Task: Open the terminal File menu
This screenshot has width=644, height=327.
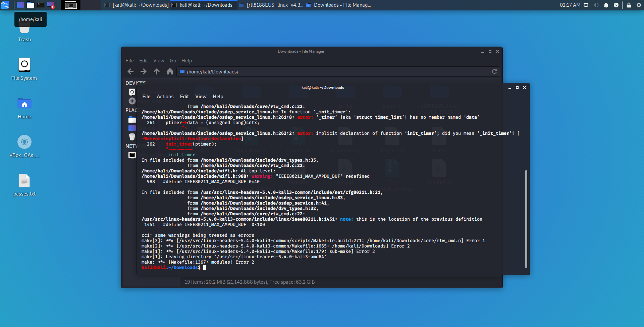Action: [147, 97]
